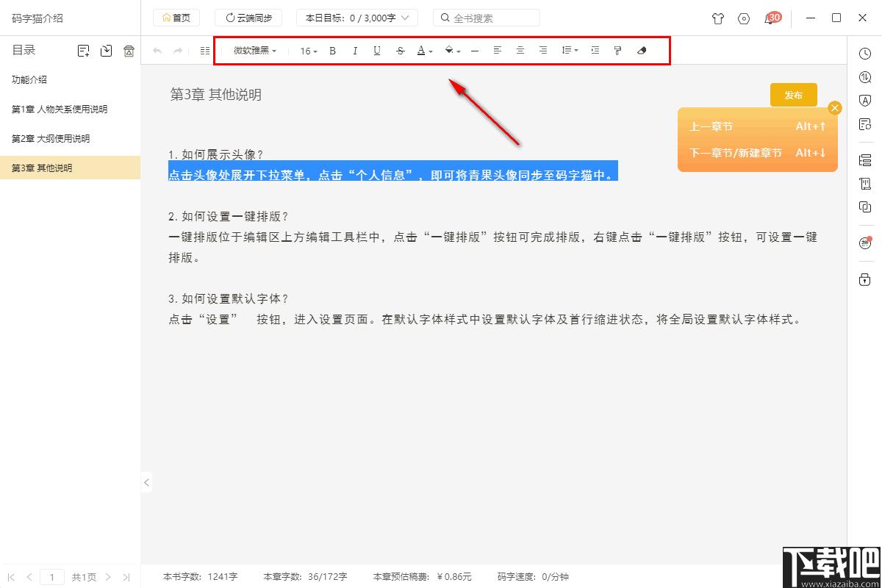Image resolution: width=882 pixels, height=588 pixels.
Task: Click heading '3. 如何设置默认字体？'
Action: (x=229, y=299)
